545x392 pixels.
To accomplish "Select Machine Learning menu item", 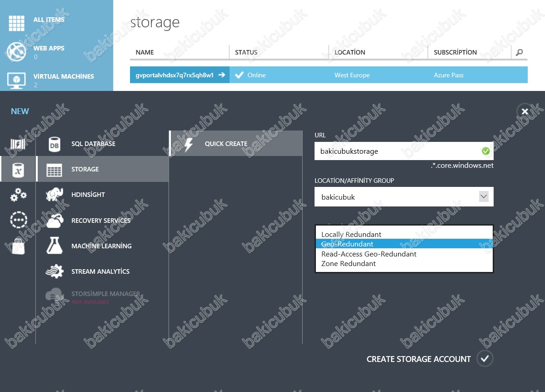I will pos(103,246).
